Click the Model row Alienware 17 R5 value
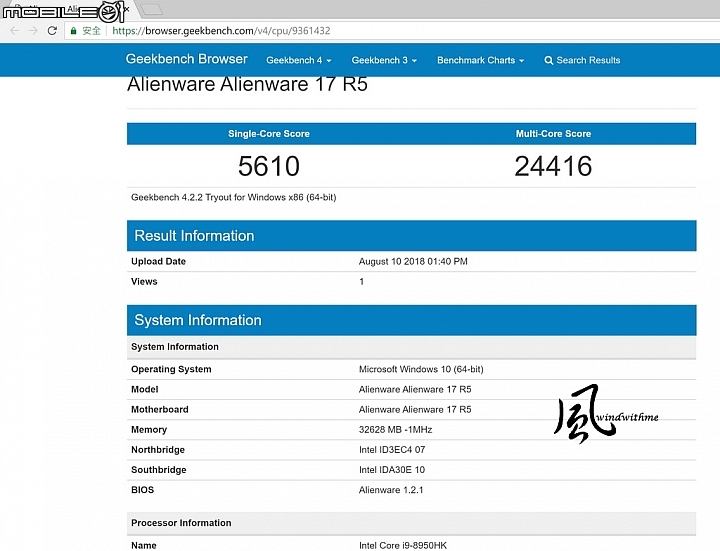Image resolution: width=720 pixels, height=551 pixels. pos(415,389)
